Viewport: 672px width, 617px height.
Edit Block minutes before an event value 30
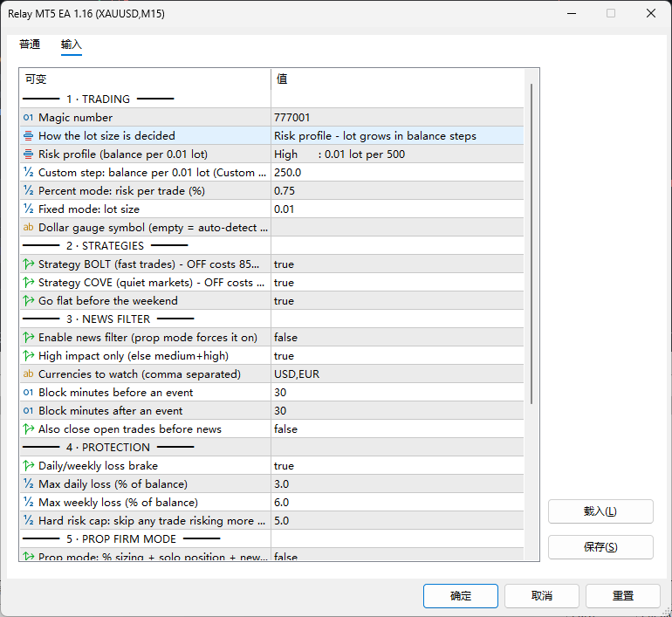pos(397,393)
